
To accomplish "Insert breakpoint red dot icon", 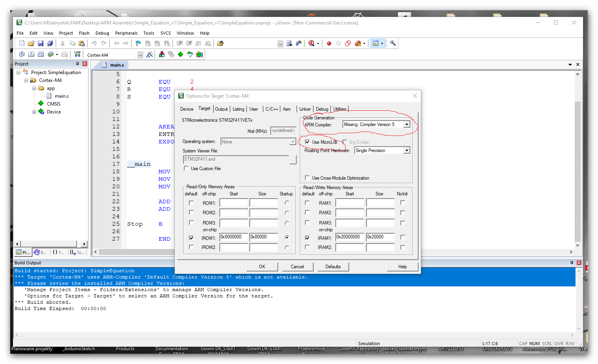I will click(329, 43).
